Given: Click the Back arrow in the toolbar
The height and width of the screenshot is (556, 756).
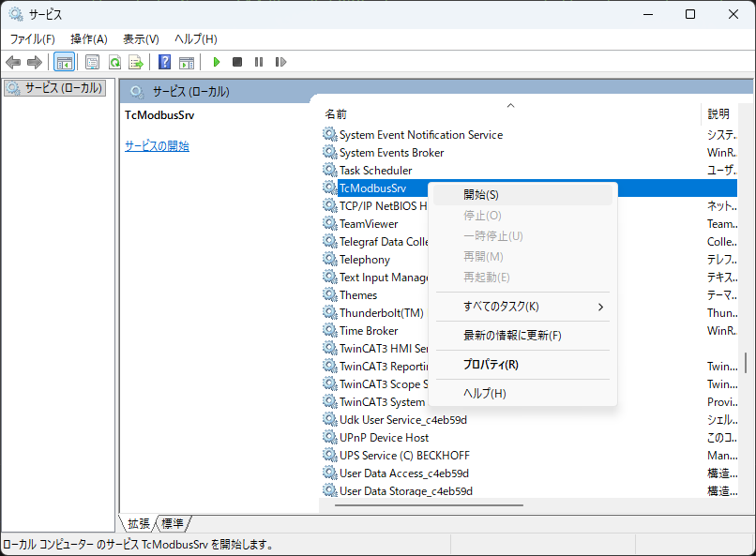Looking at the screenshot, I should point(13,62).
